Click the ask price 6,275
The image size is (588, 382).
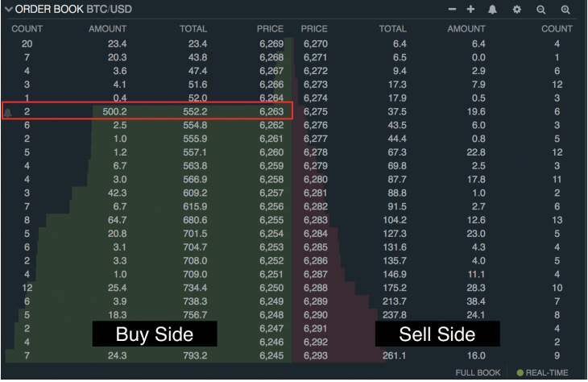312,113
